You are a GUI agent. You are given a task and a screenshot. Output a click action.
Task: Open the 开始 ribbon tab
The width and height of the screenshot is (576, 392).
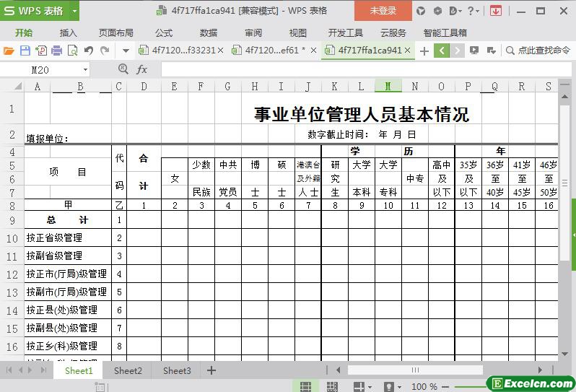pos(24,33)
